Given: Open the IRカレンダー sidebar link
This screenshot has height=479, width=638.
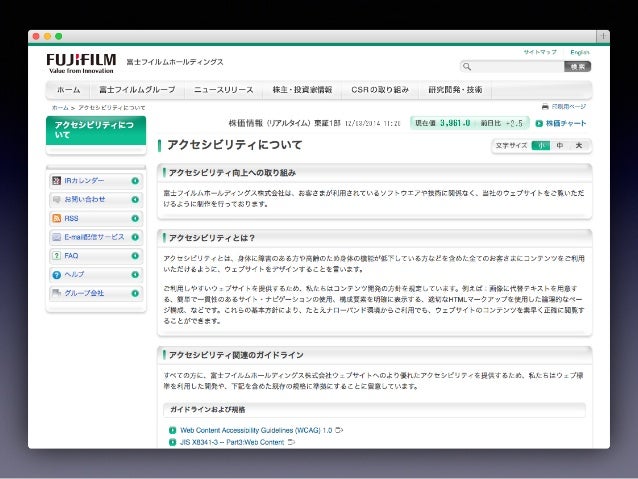Looking at the screenshot, I should [x=84, y=181].
